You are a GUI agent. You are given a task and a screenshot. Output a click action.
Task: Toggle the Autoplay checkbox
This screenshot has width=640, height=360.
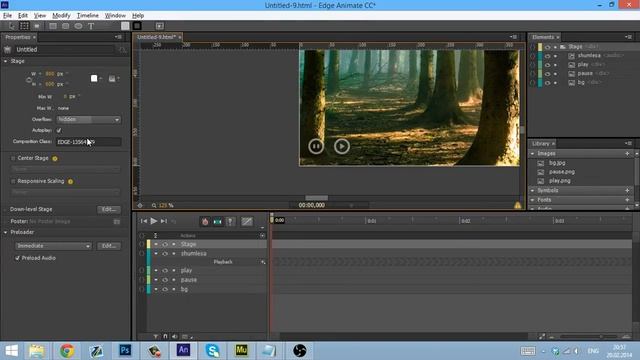(x=59, y=130)
